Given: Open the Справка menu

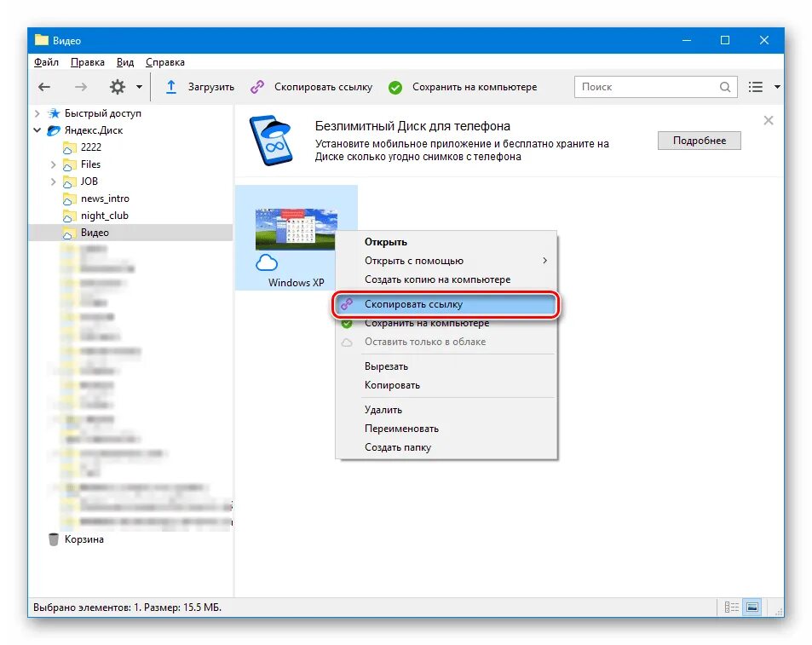Looking at the screenshot, I should point(165,62).
